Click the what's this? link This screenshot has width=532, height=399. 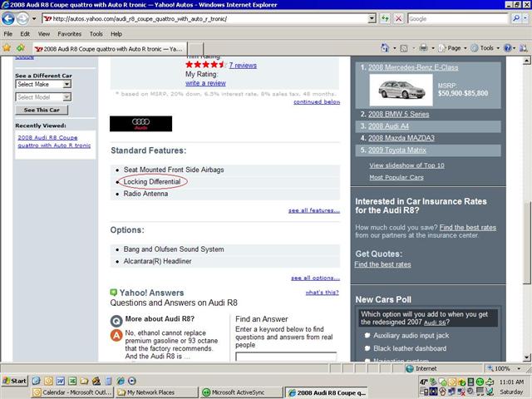(322, 292)
